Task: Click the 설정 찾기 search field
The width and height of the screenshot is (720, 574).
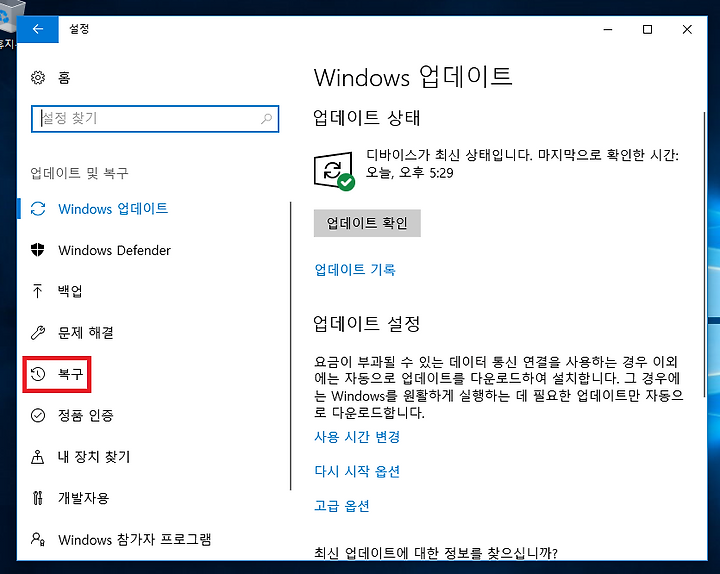Action: [x=155, y=119]
